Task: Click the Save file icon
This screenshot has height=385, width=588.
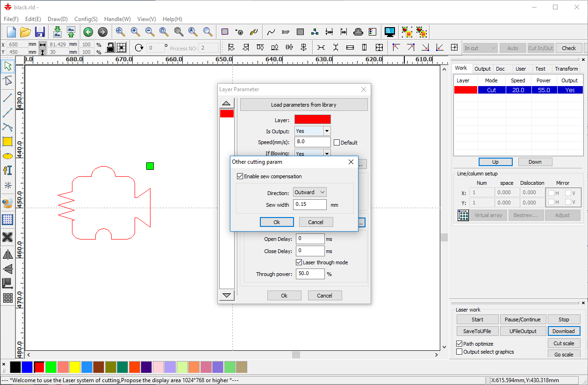Action: (40, 32)
